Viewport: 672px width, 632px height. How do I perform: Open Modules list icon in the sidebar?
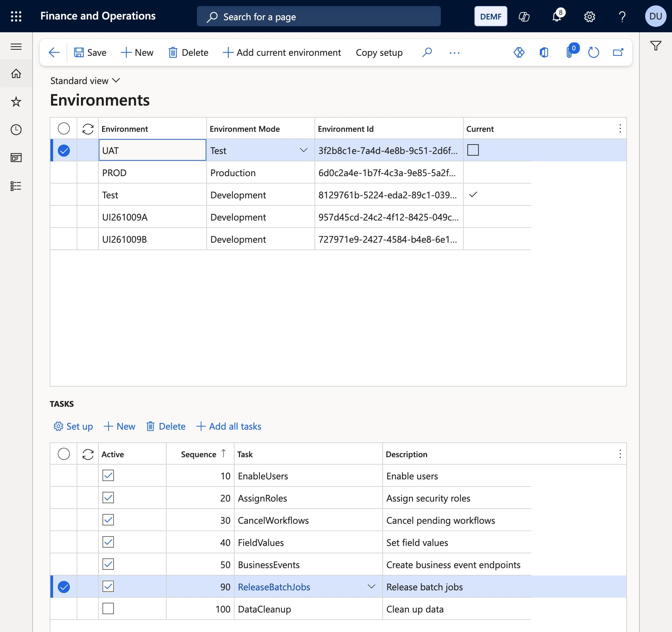pyautogui.click(x=16, y=186)
